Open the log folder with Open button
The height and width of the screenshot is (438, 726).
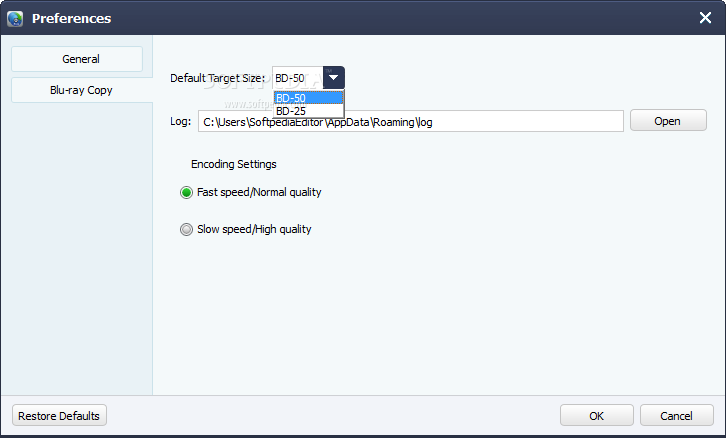[668, 120]
